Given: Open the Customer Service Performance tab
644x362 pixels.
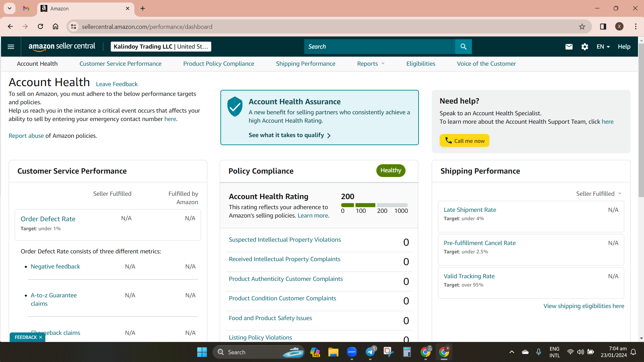Looking at the screenshot, I should point(120,64).
